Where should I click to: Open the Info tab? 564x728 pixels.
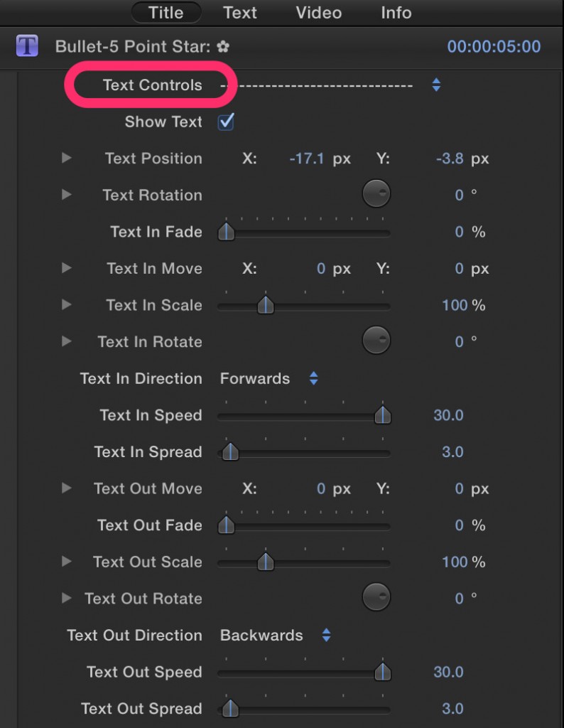396,13
